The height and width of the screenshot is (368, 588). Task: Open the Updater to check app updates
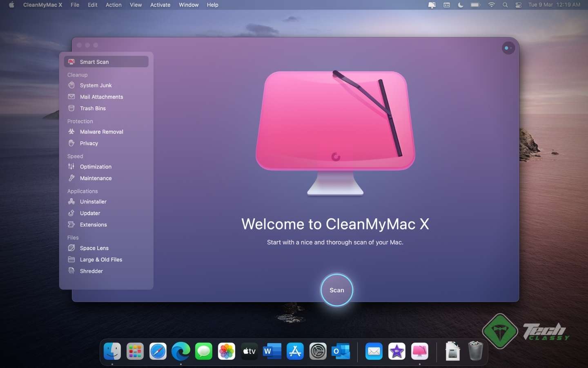point(90,213)
